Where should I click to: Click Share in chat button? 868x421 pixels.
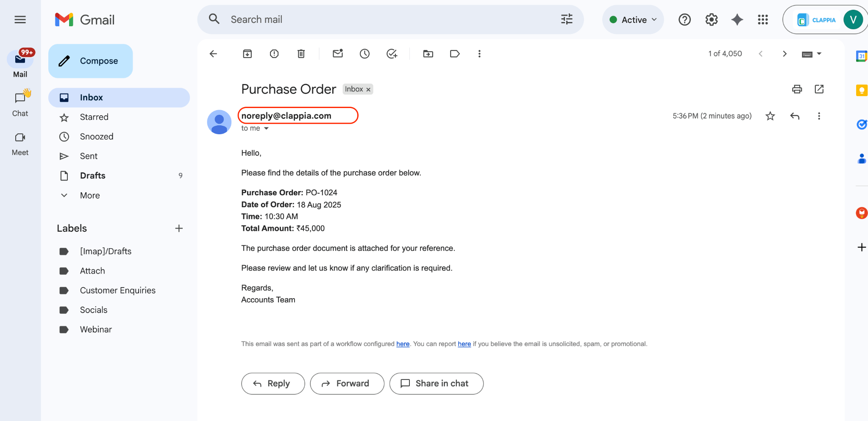pos(436,384)
